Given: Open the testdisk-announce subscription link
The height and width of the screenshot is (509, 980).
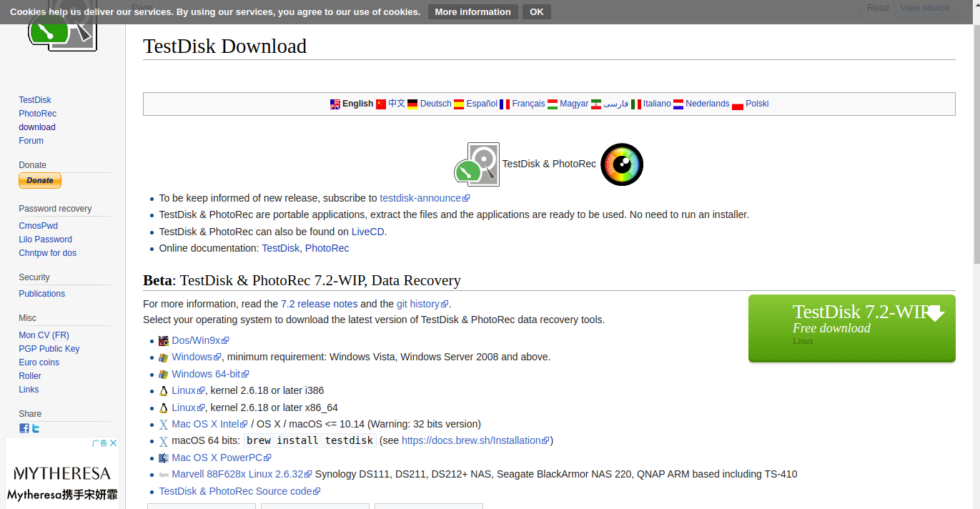Looking at the screenshot, I should (425, 198).
